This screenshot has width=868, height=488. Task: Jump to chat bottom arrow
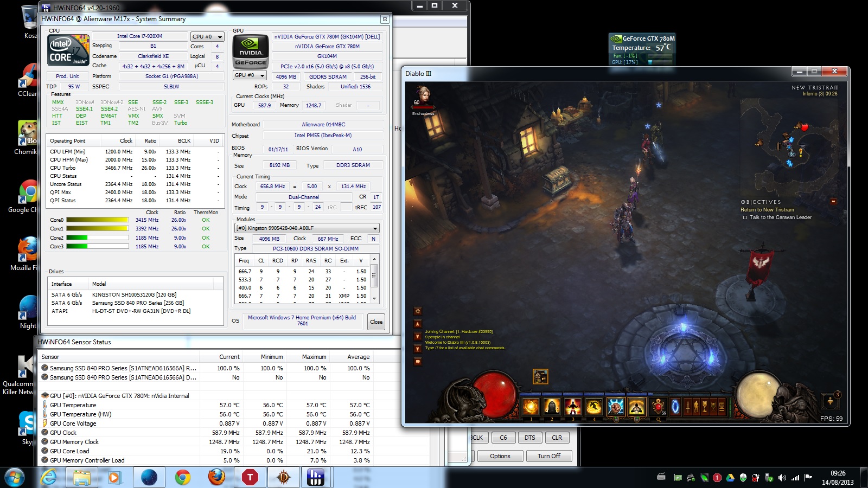tap(418, 349)
